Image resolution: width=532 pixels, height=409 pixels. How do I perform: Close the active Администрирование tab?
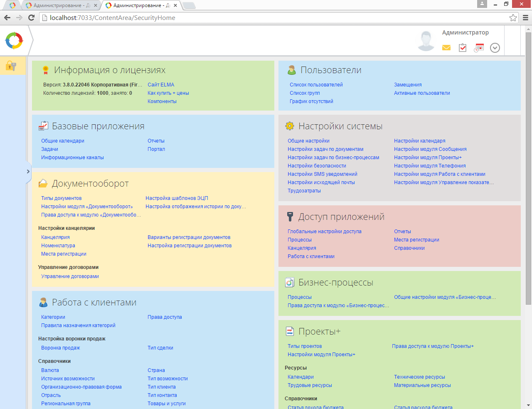[175, 5]
